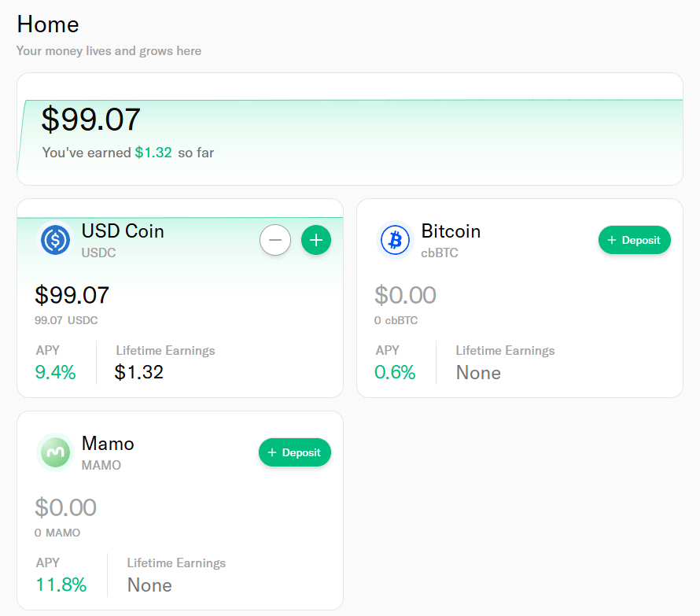Click the Bitcoin logo icon

[396, 239]
